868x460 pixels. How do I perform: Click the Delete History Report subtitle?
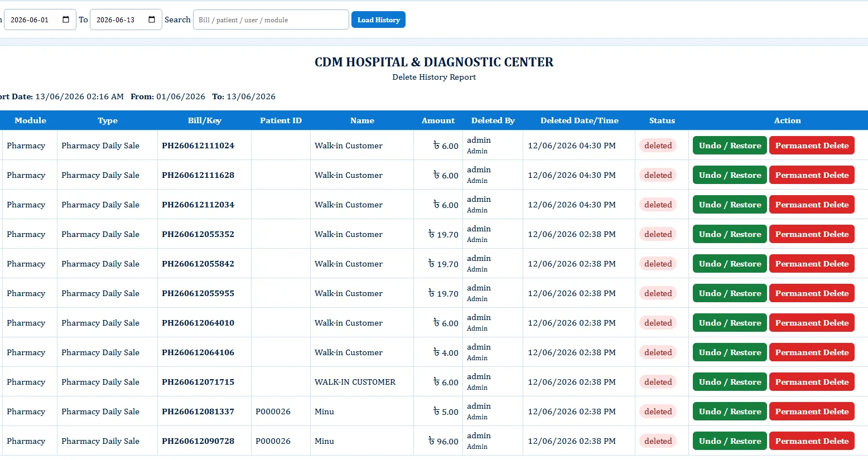click(434, 77)
